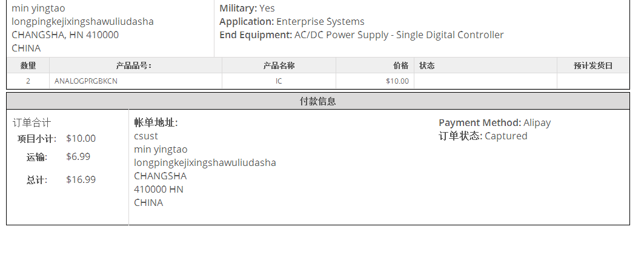
Task: Click the 帐单地址 heading
Action: click(156, 123)
